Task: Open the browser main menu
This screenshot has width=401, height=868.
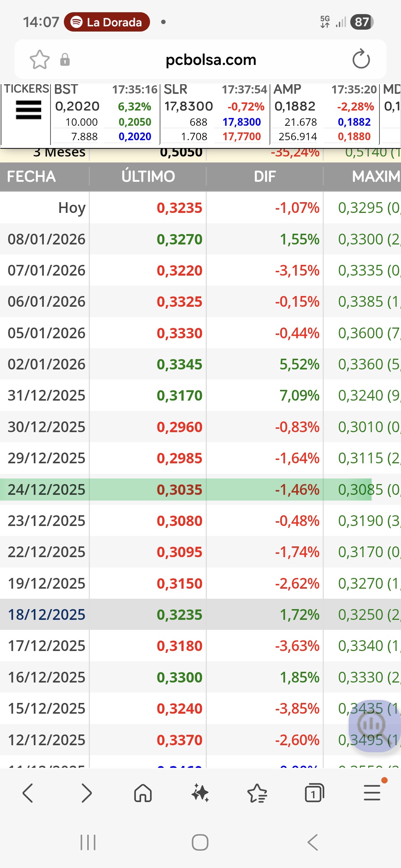Action: (x=372, y=793)
